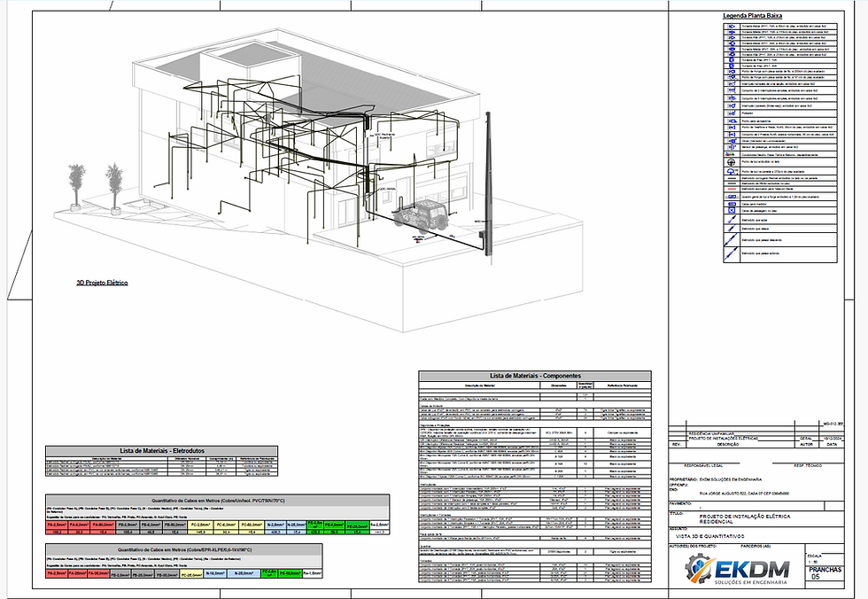Select the "PROJETO DE INSTALAÇÃO ELÉTRICA RESIDENCIAL" title

[x=745, y=518]
